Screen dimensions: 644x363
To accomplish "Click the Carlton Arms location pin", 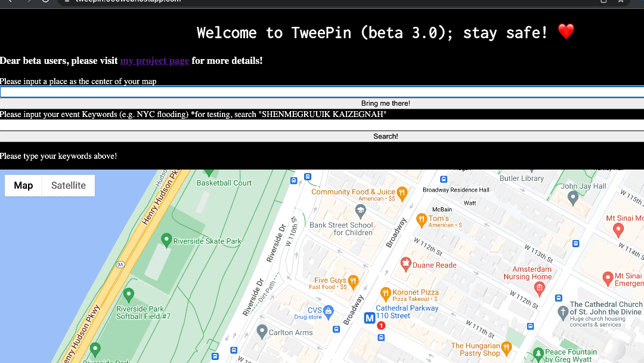I will tap(262, 331).
